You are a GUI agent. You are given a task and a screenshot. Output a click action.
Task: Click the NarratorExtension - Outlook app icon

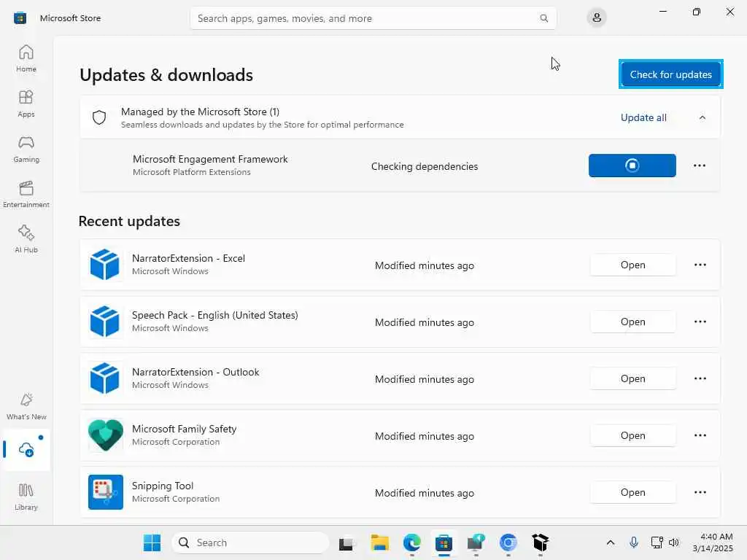tap(105, 378)
